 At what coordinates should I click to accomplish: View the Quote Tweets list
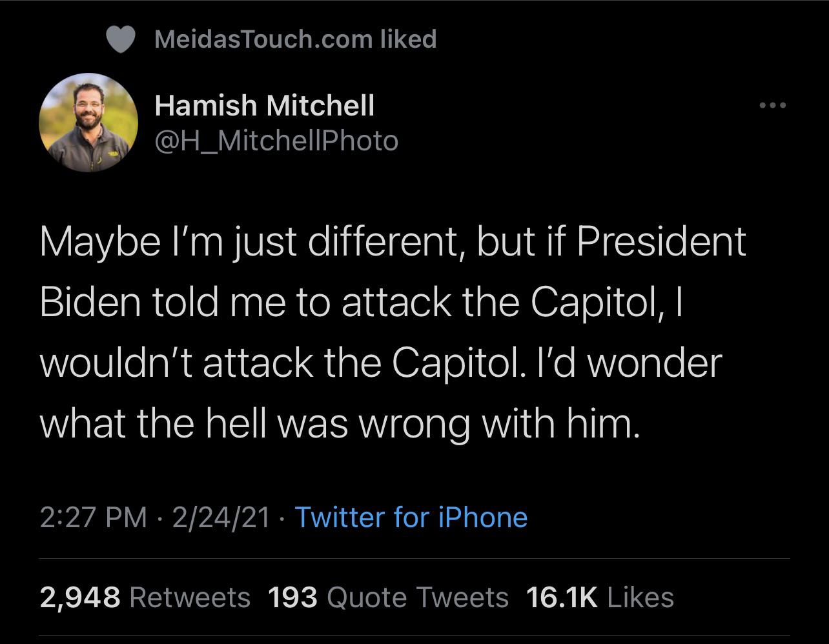pos(418,598)
